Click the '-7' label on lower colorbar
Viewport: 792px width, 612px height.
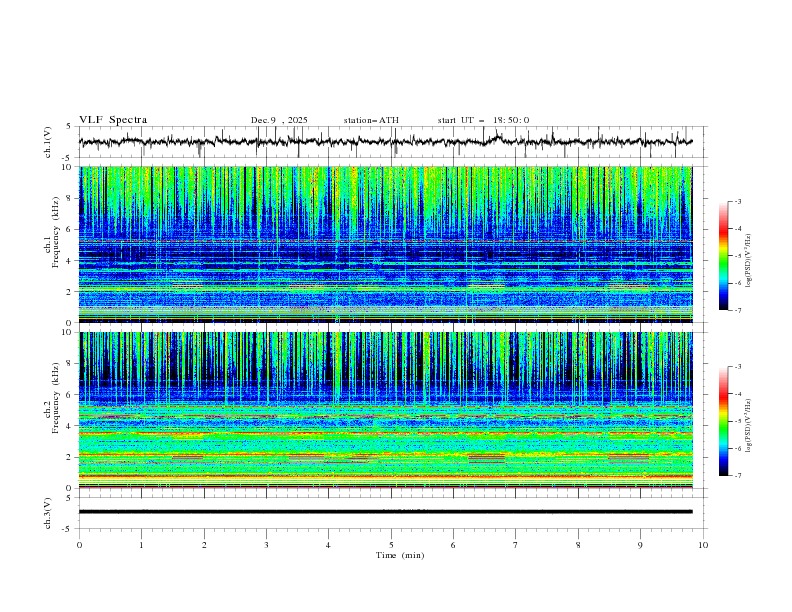737,476
